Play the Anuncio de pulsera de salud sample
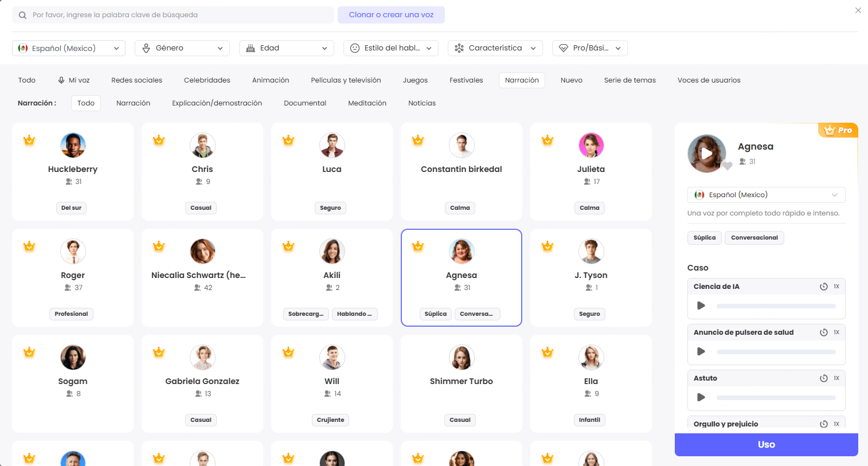 (x=701, y=351)
